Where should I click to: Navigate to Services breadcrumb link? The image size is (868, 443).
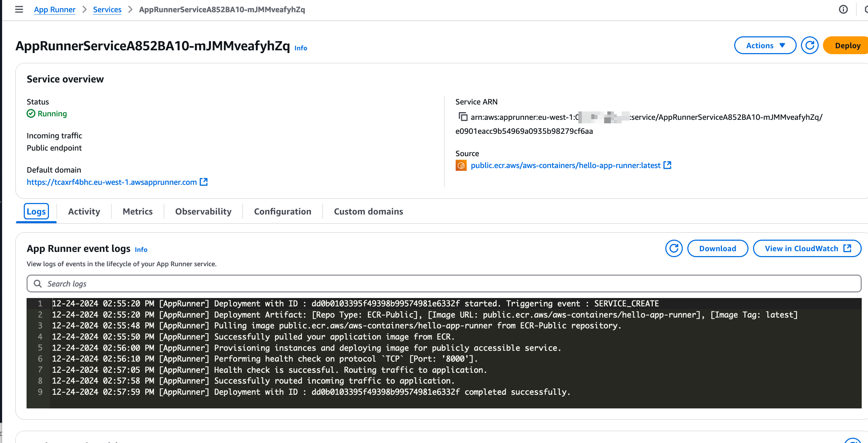(107, 9)
